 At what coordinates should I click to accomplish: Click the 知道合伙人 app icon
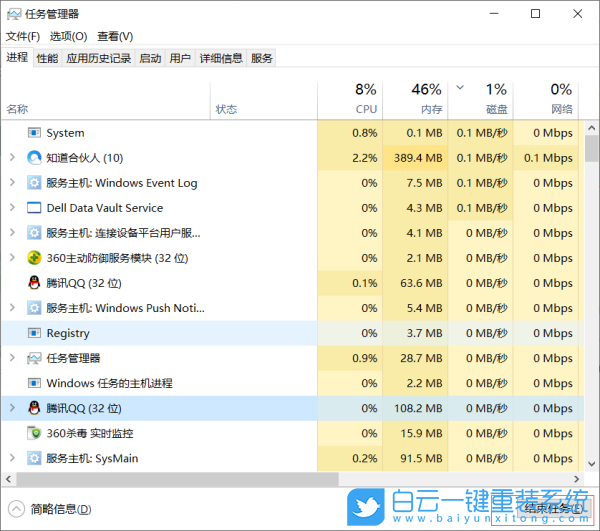coord(34,158)
